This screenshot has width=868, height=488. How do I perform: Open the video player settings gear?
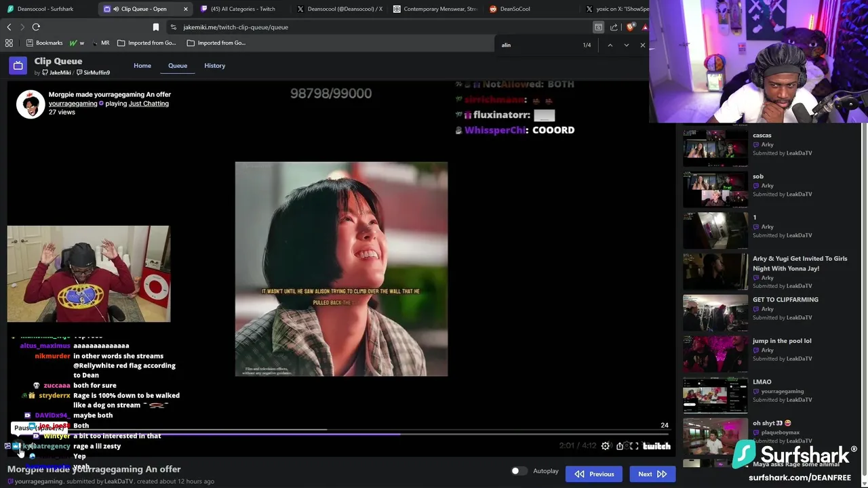[606, 446]
